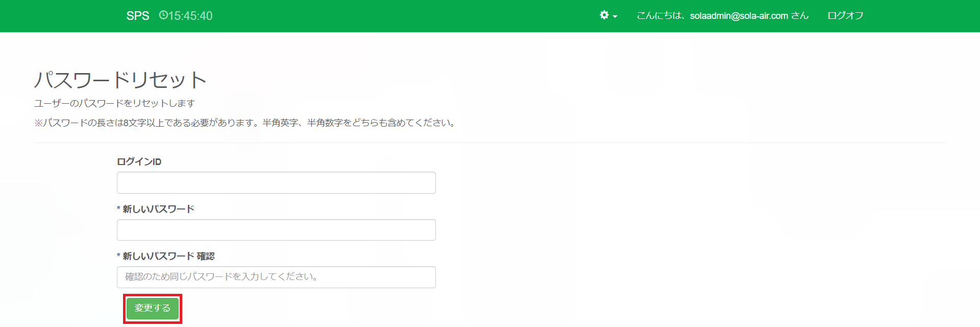This screenshot has height=327, width=980.
Task: Click the パスワードリセット page heading
Action: (120, 80)
